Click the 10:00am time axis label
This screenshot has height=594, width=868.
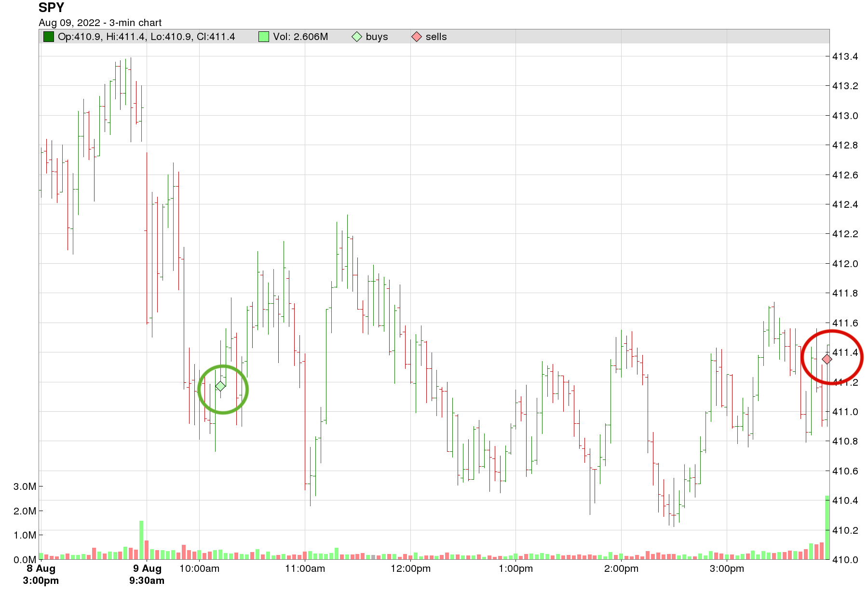[x=199, y=568]
